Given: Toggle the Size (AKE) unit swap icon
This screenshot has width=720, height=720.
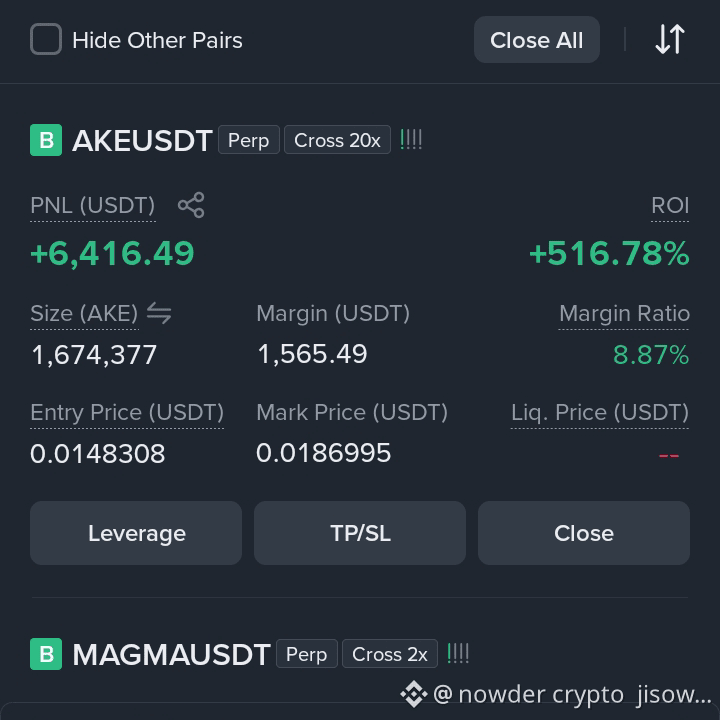Looking at the screenshot, I should [x=159, y=313].
